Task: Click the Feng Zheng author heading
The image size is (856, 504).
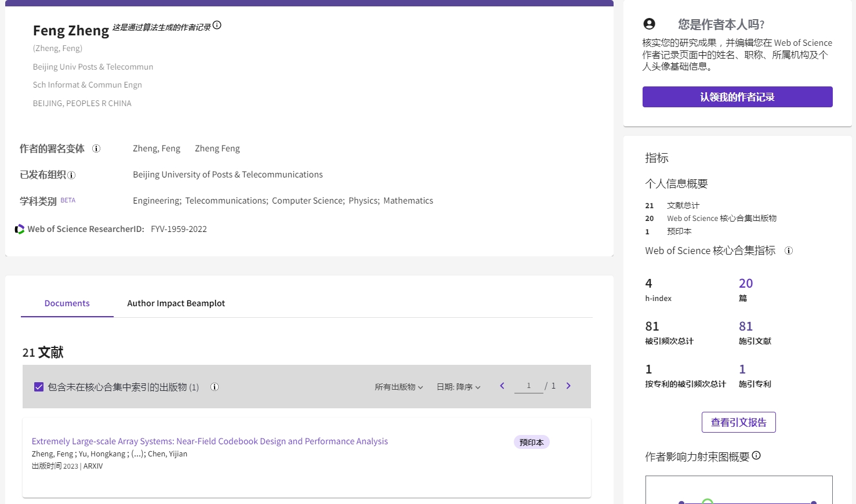Action: pos(71,30)
